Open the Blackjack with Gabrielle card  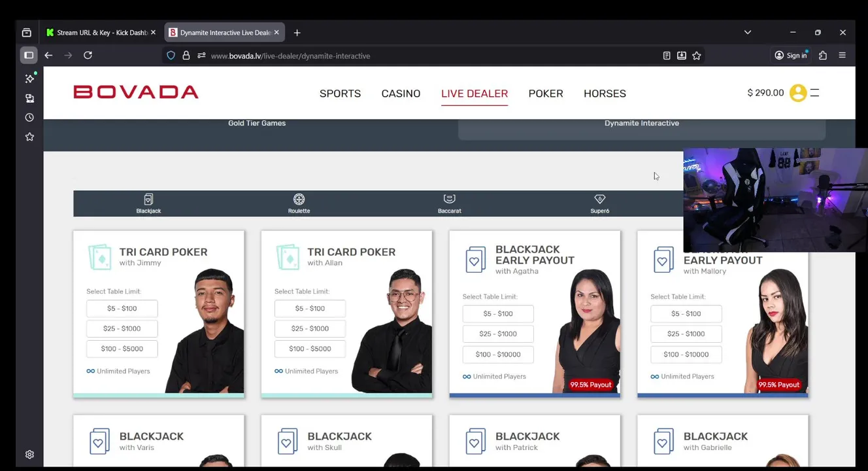tap(723, 442)
